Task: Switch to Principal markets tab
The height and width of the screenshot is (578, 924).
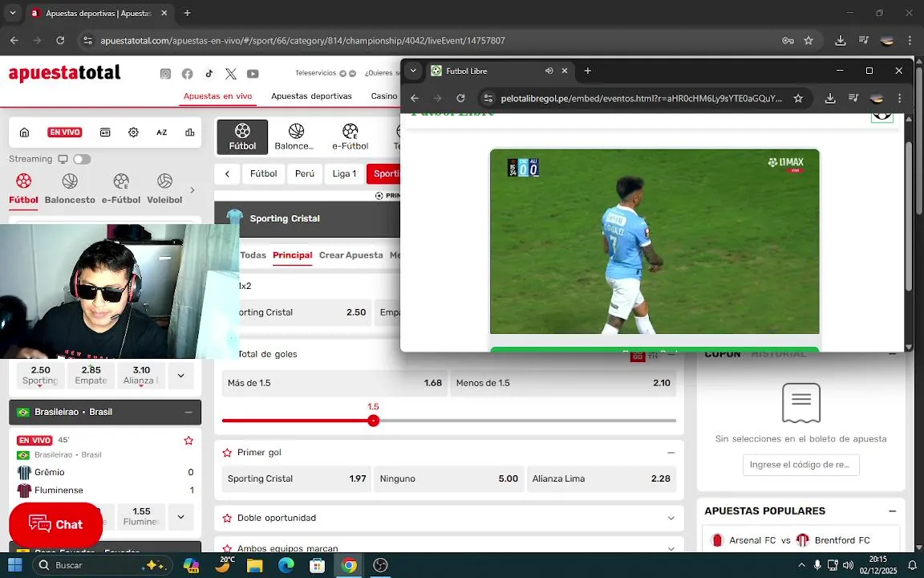Action: tap(292, 254)
